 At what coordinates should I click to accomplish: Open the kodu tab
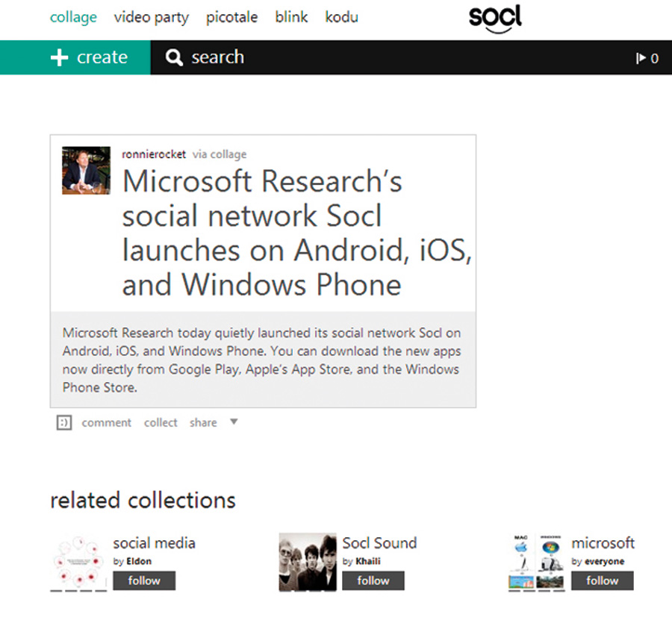(x=341, y=17)
